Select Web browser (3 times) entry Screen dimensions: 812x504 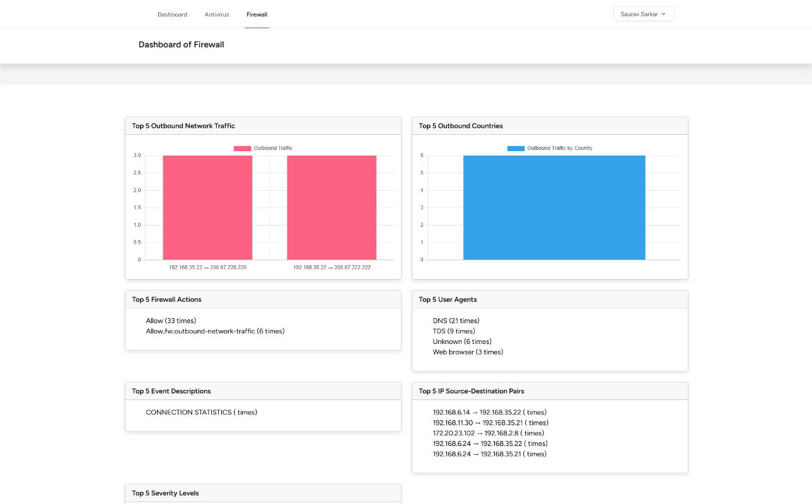(x=468, y=352)
